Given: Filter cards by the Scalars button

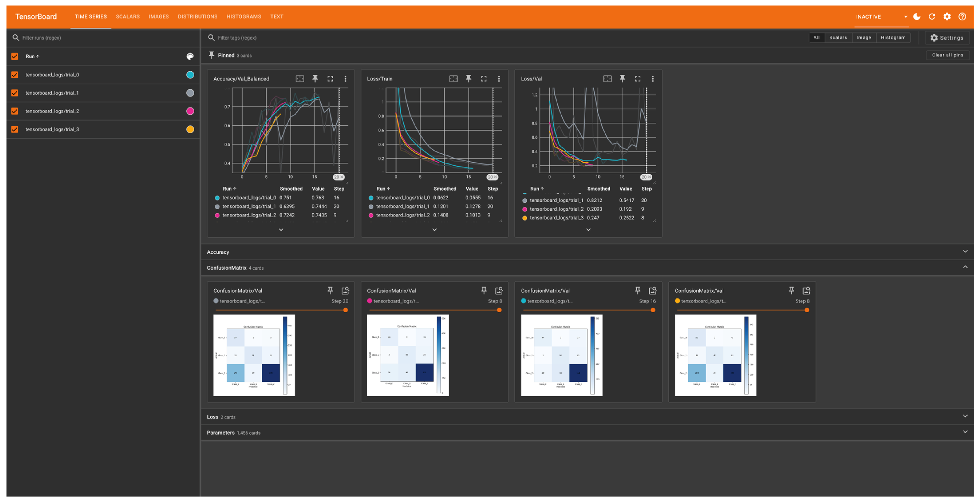Looking at the screenshot, I should click(x=838, y=38).
